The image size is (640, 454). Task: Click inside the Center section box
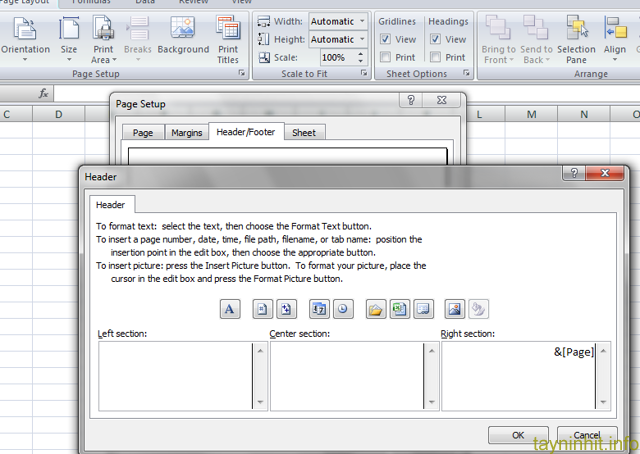[341, 376]
